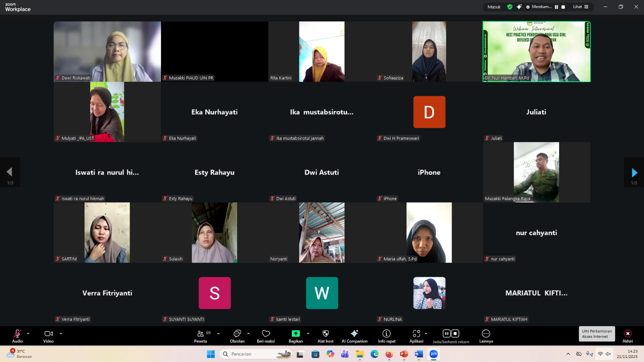Open Alat host shield tools
Viewport: 644px width, 362px height.
point(325,335)
